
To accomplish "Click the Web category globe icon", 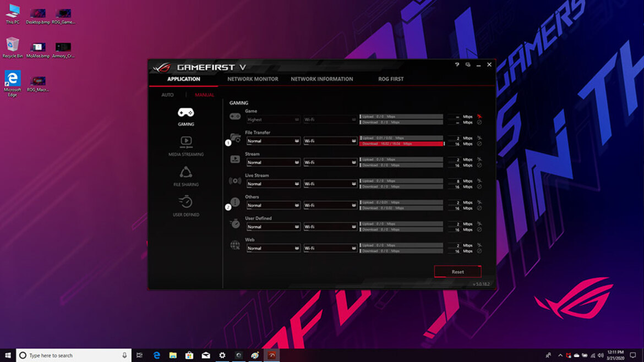I will click(235, 245).
